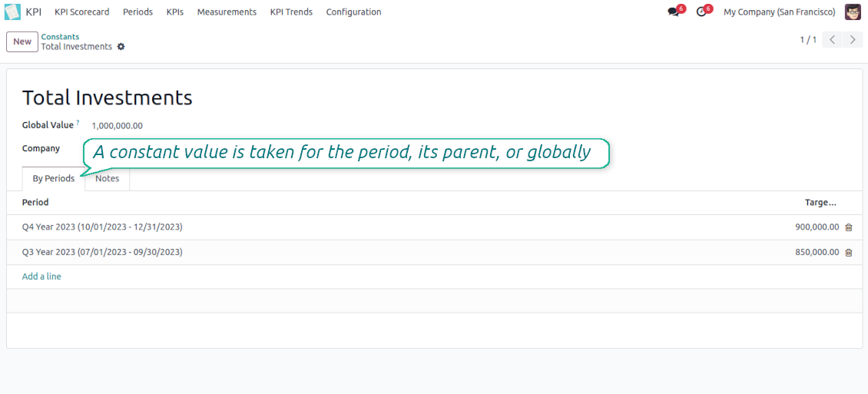The image size is (868, 394).
Task: Click the user avatar picture
Action: click(853, 12)
